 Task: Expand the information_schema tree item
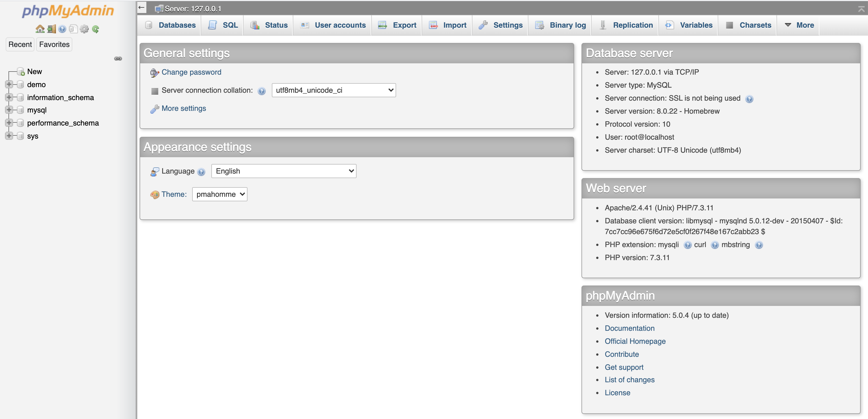pos(9,97)
